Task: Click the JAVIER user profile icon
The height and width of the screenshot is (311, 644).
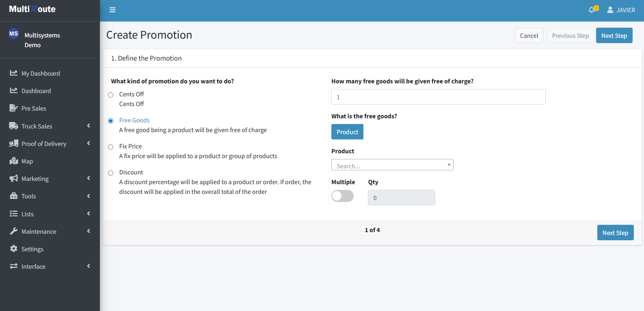Action: 610,10
